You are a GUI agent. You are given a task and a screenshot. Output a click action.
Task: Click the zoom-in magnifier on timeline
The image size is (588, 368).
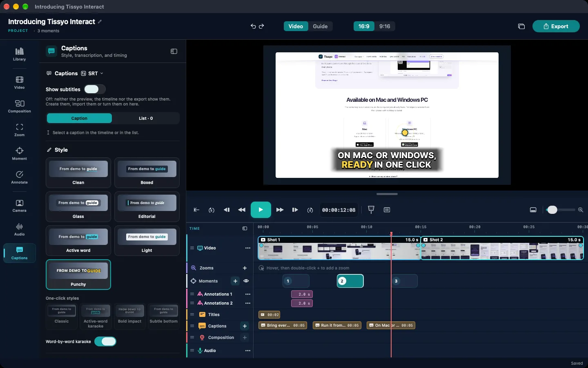coord(581,210)
